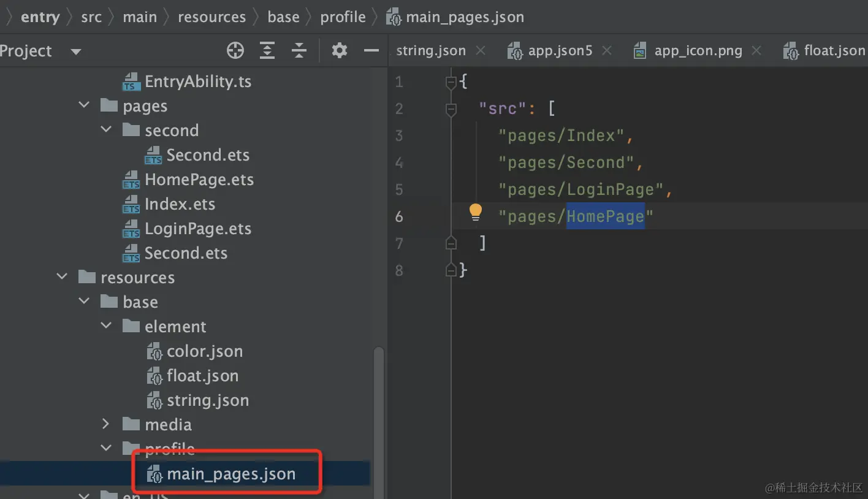This screenshot has height=499, width=868.
Task: Select Second.ets listed below LoginPage.ets
Action: click(186, 253)
